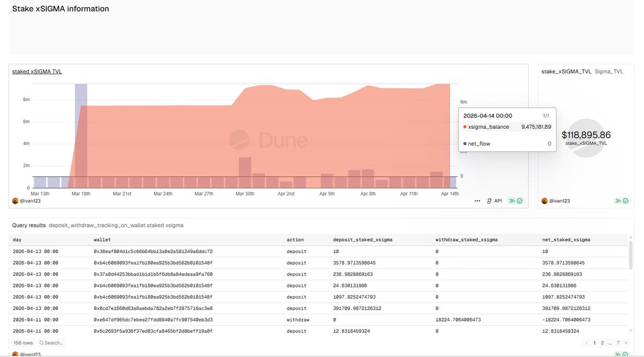644x357 pixels.
Task: Go to the previous results page arrow
Action: [x=588, y=343]
